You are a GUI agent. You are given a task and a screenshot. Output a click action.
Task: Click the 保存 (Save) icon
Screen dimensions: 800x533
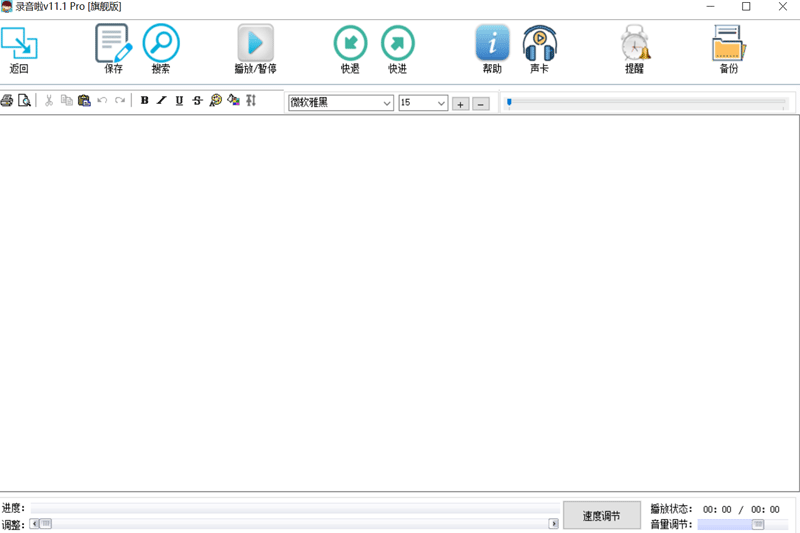point(113,44)
